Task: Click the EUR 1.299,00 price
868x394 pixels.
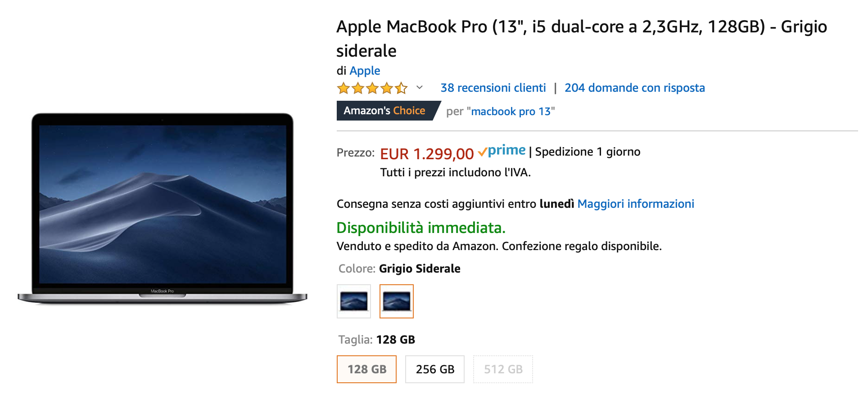Action: point(427,154)
